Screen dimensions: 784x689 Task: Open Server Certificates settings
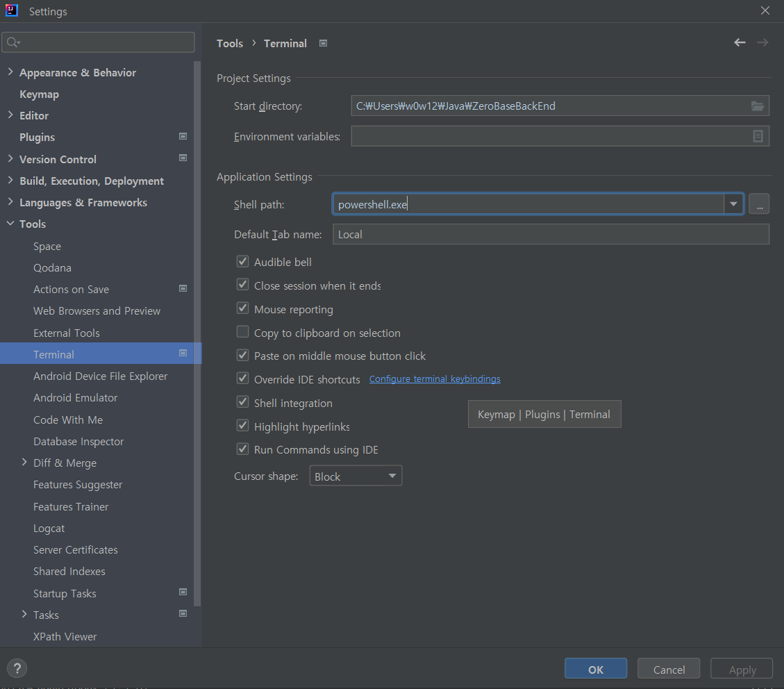76,550
